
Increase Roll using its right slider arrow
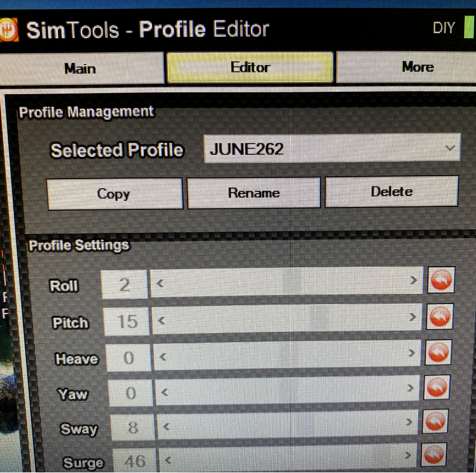point(413,280)
